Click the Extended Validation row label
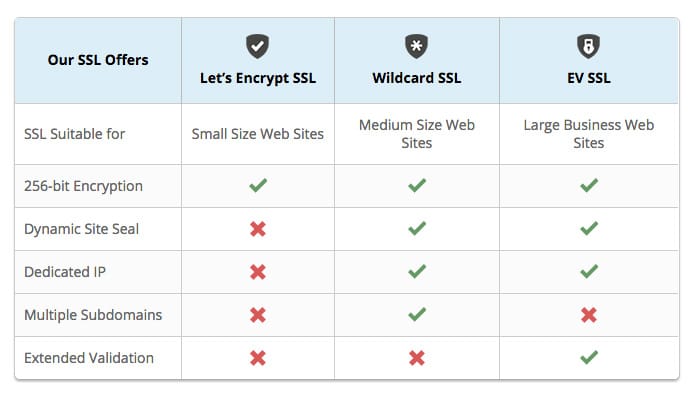The height and width of the screenshot is (397, 696). pos(89,358)
